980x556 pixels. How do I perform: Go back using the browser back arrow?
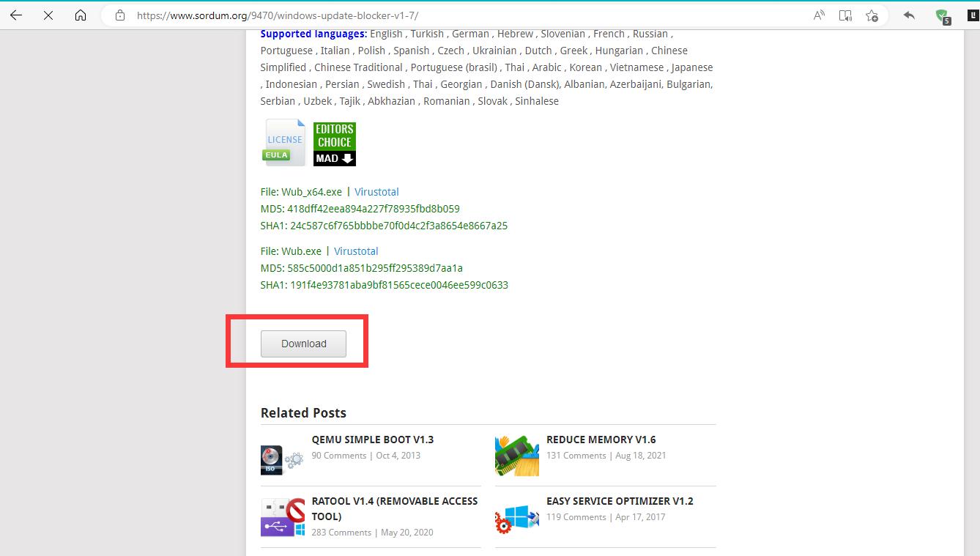click(16, 15)
